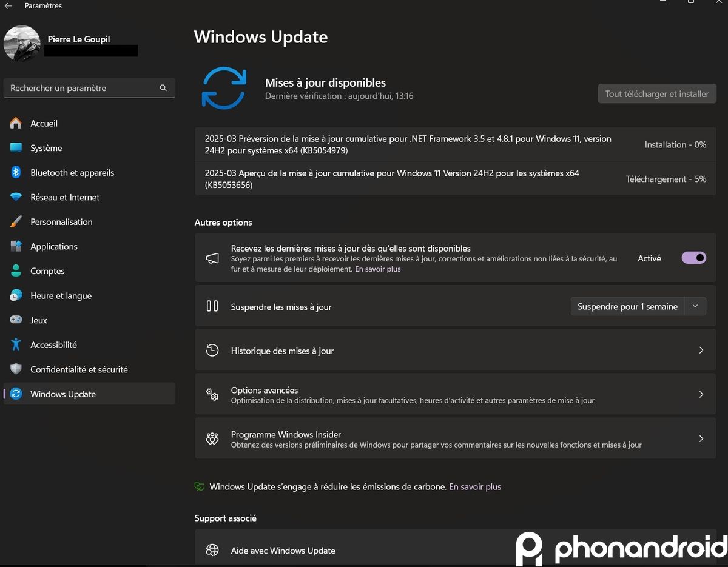Screen dimensions: 728x567
Task: Click the Confidentialité et sécurité shield icon
Action: 16,369
